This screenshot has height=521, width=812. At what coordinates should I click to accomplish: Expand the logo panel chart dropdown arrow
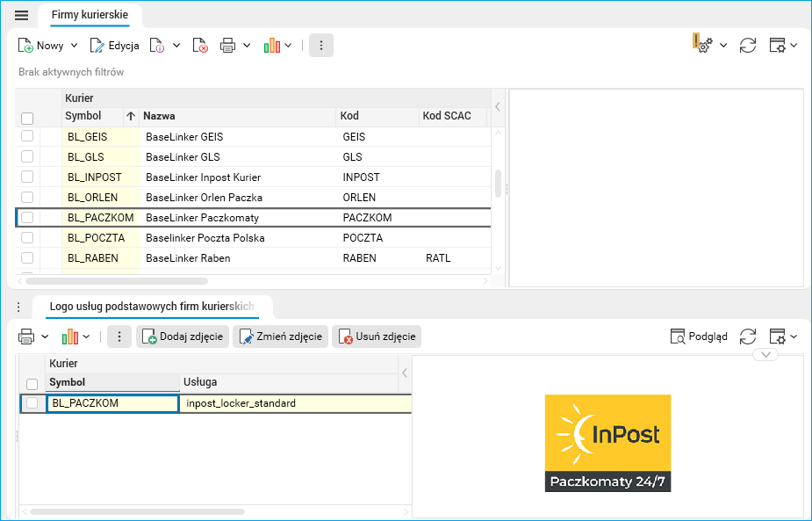point(86,336)
